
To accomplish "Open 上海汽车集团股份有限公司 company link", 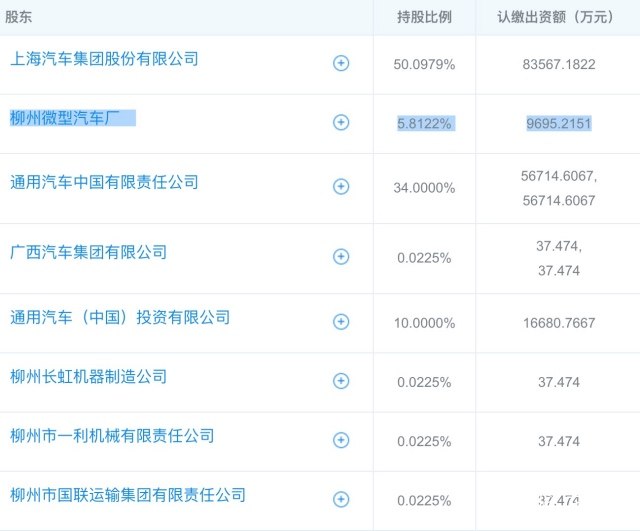I will pos(104,59).
